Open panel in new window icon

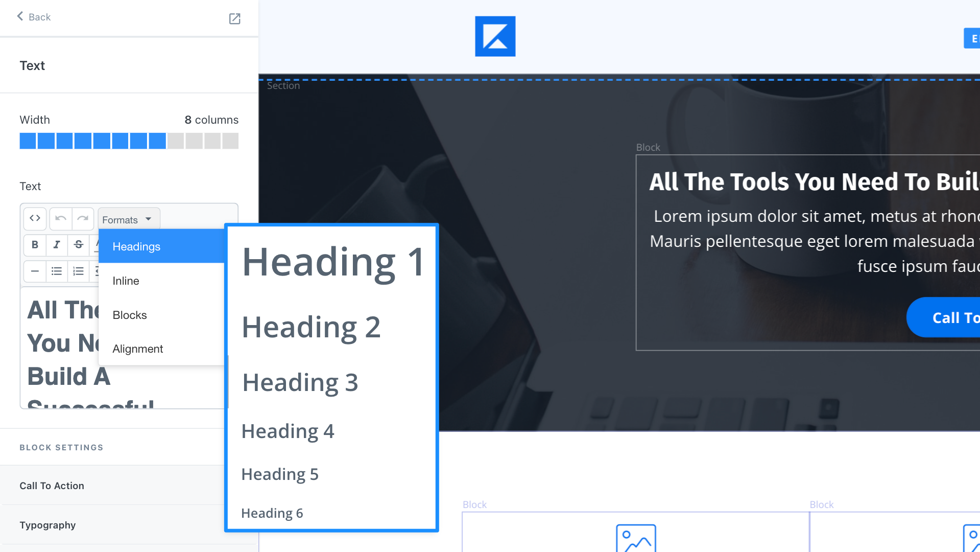[234, 19]
